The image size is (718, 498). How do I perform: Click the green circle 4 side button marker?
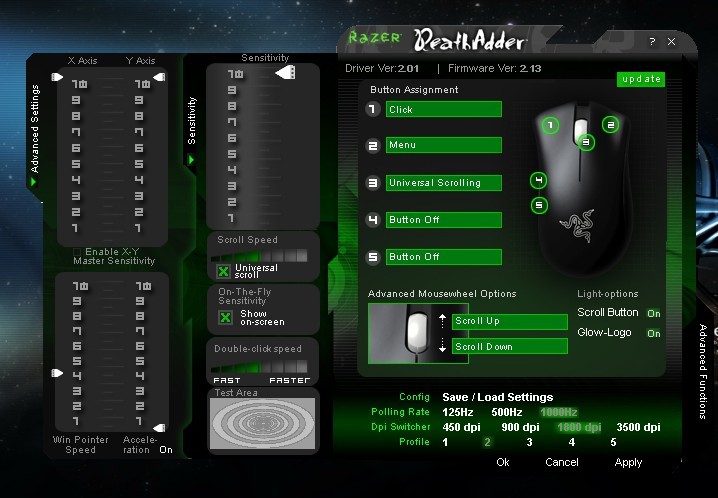(538, 180)
